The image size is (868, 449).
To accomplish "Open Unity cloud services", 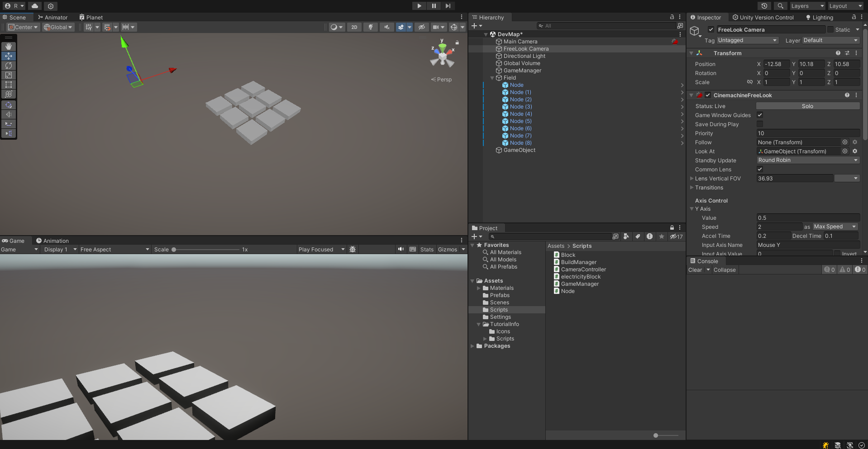I will [x=35, y=6].
